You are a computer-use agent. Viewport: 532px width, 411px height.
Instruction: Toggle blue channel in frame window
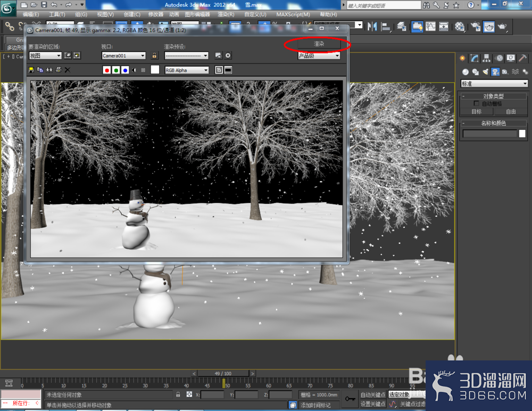pos(125,70)
